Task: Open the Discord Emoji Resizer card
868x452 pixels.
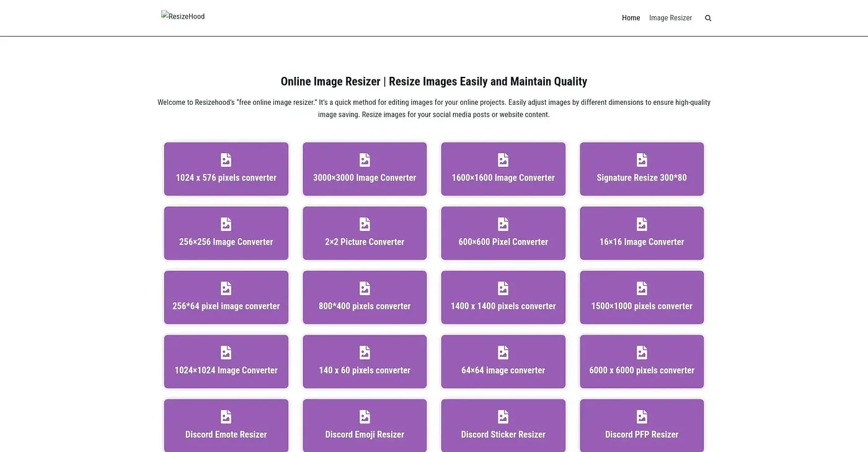Action: click(365, 425)
